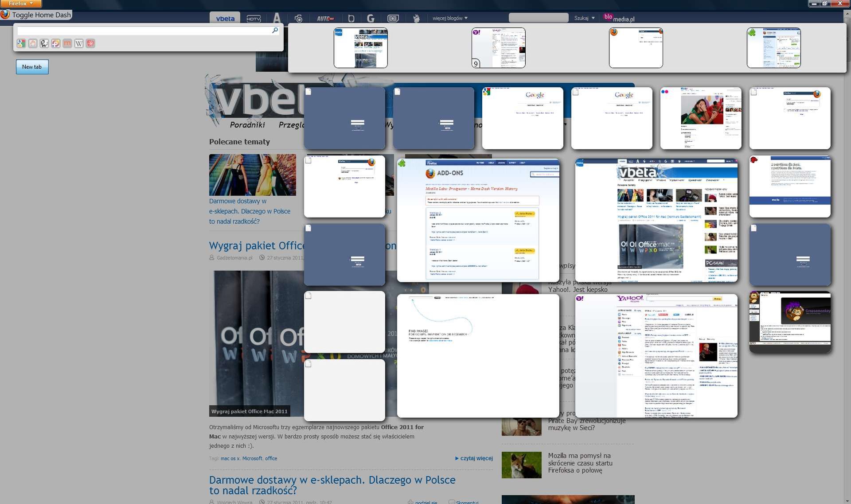The image size is (851, 504).
Task: Open the large vbeta Office mac page preview
Action: (656, 221)
